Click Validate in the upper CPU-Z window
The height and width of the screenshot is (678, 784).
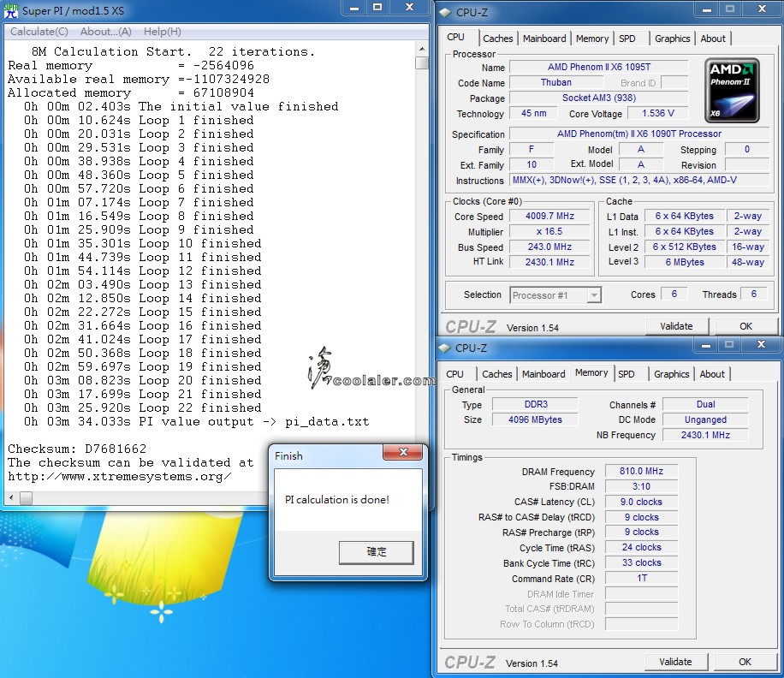676,326
